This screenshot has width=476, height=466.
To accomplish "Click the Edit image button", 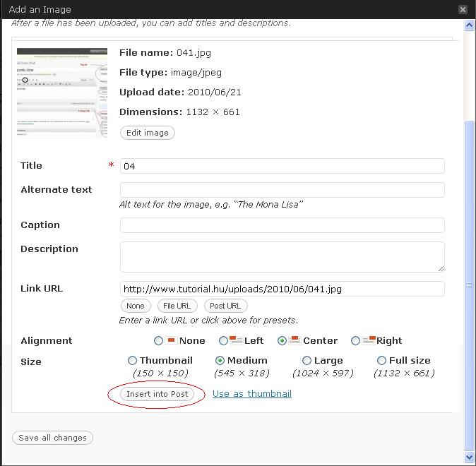I will [147, 133].
